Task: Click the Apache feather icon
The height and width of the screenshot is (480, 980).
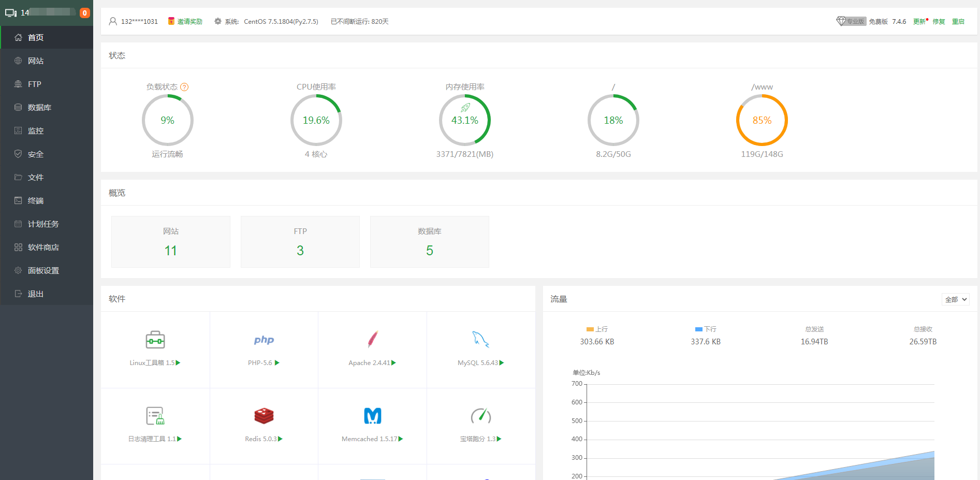Action: [x=372, y=340]
